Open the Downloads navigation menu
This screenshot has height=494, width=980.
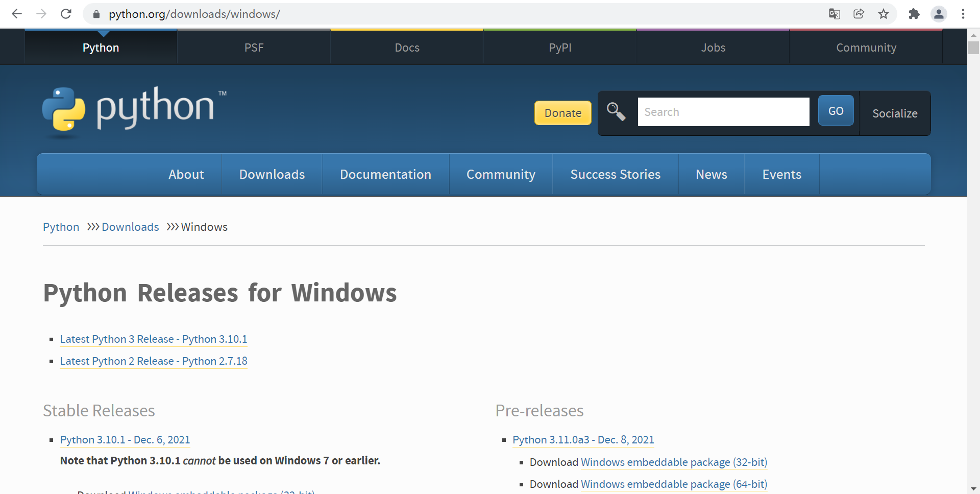[272, 174]
